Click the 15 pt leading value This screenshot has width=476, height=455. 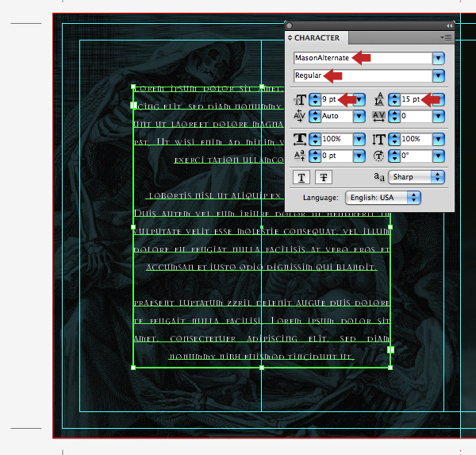(410, 99)
